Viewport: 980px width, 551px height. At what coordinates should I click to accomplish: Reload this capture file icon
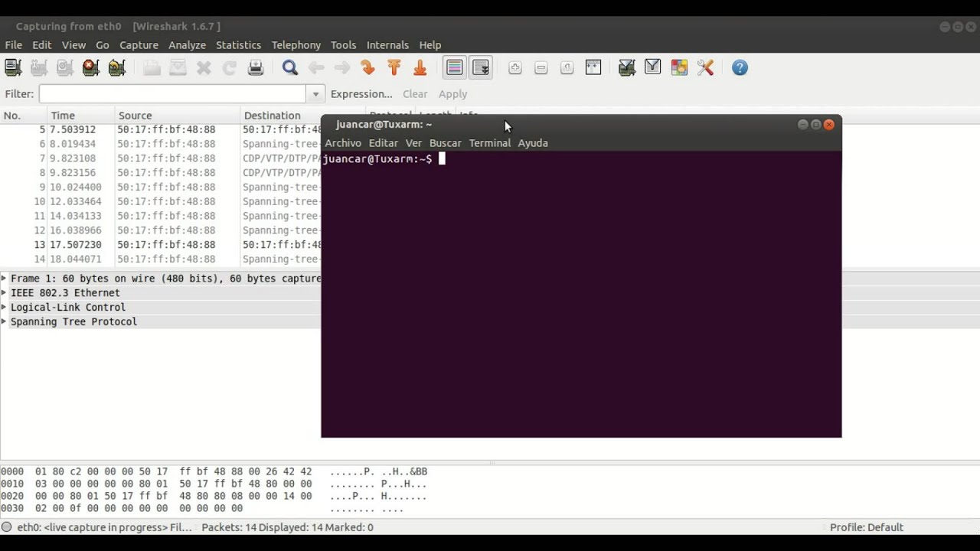tap(230, 68)
